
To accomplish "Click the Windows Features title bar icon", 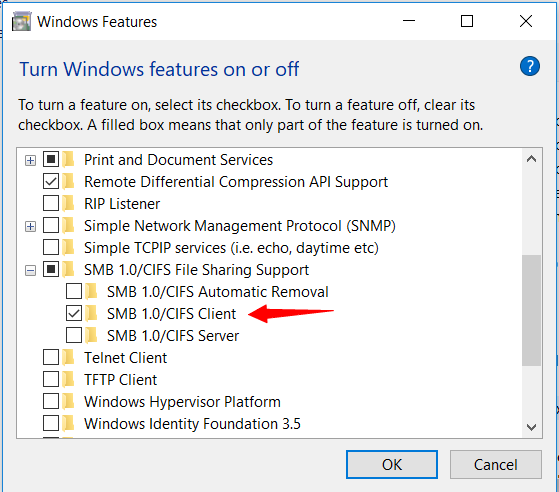I will (21, 22).
